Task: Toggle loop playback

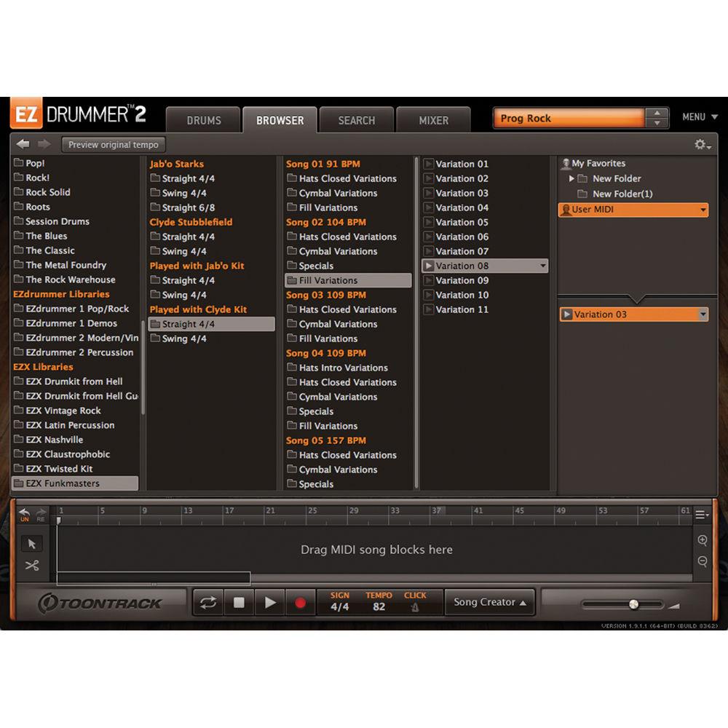Action: [x=208, y=603]
